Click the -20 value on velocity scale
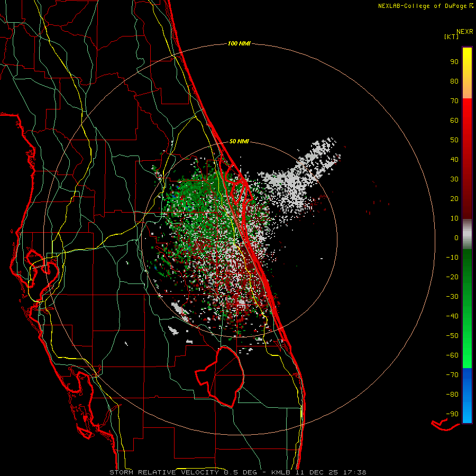This screenshot has height=476, width=476. pos(452,277)
